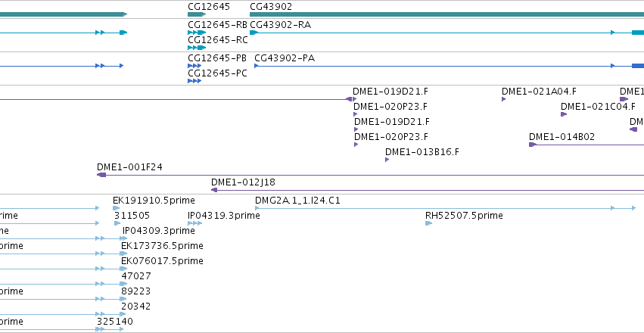
Task: Select the DMG2A.1_1.I24.C1 label
Action: (x=297, y=201)
